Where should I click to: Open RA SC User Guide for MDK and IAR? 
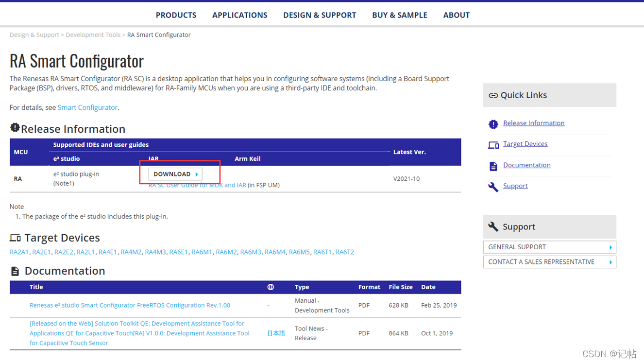point(197,185)
